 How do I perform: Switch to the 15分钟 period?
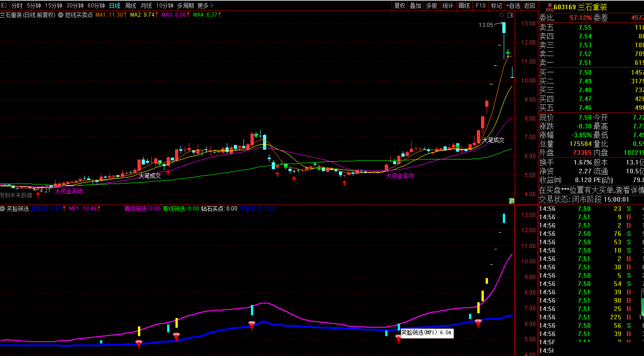click(54, 6)
